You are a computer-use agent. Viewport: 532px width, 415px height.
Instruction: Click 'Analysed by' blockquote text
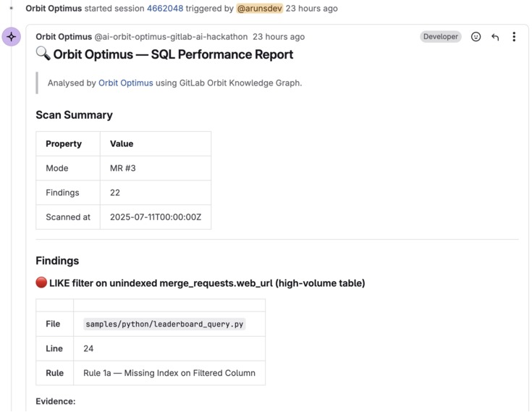pos(72,83)
